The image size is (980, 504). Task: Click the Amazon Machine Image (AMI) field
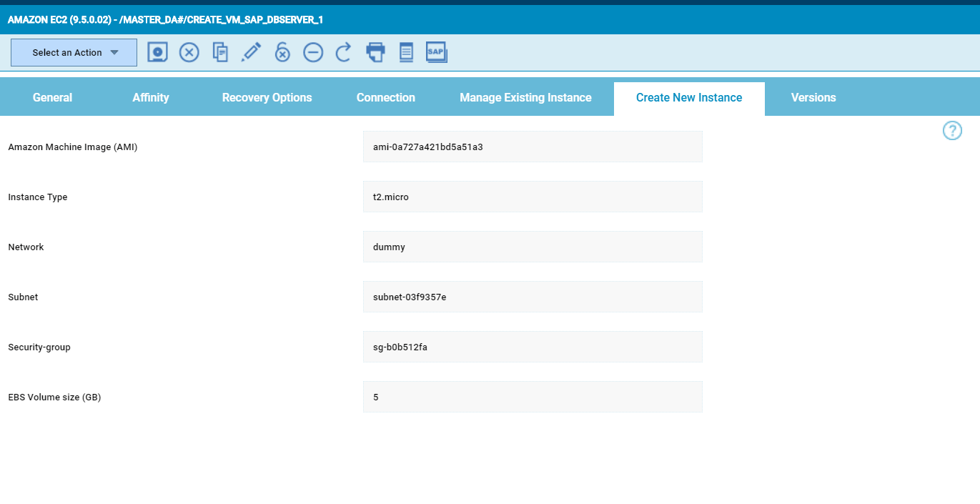click(533, 147)
